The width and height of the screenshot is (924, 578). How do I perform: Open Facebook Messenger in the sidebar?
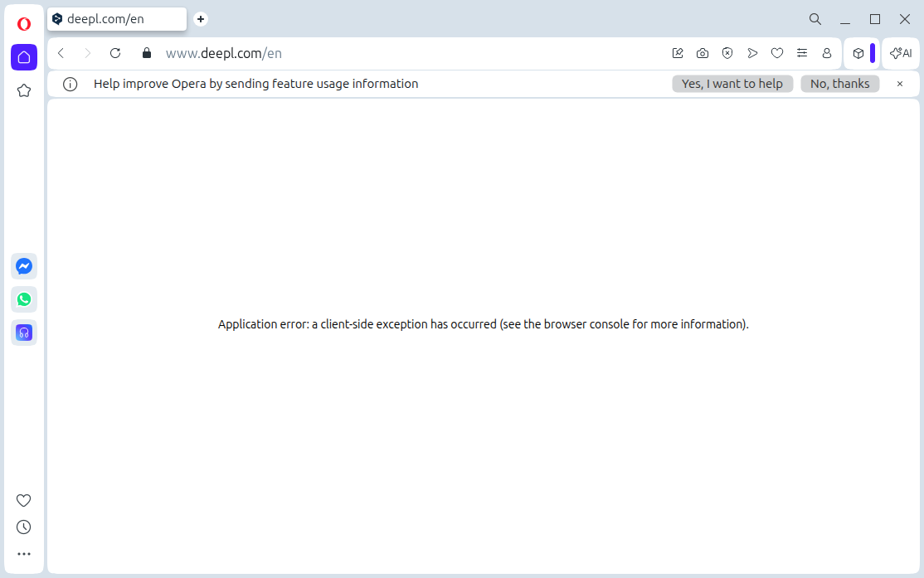coord(23,265)
